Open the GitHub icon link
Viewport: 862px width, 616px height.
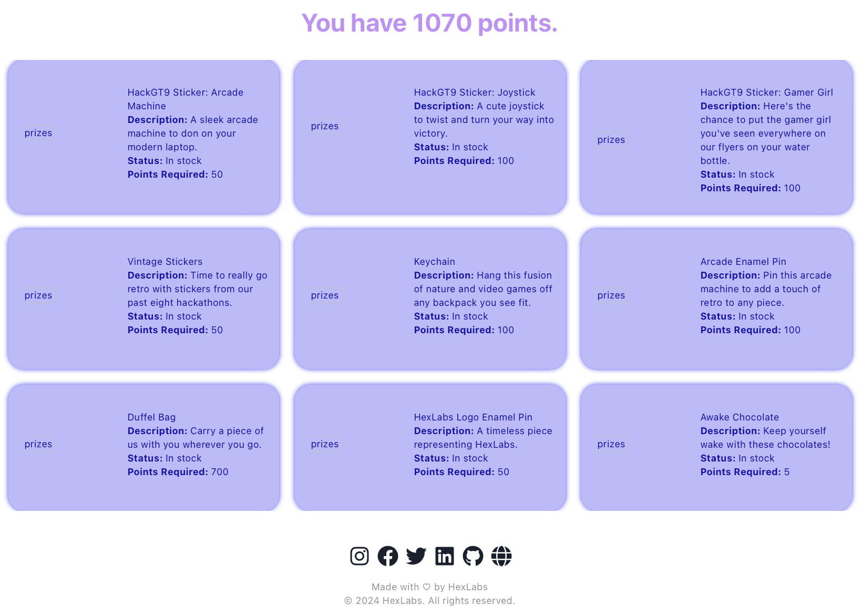click(x=473, y=556)
